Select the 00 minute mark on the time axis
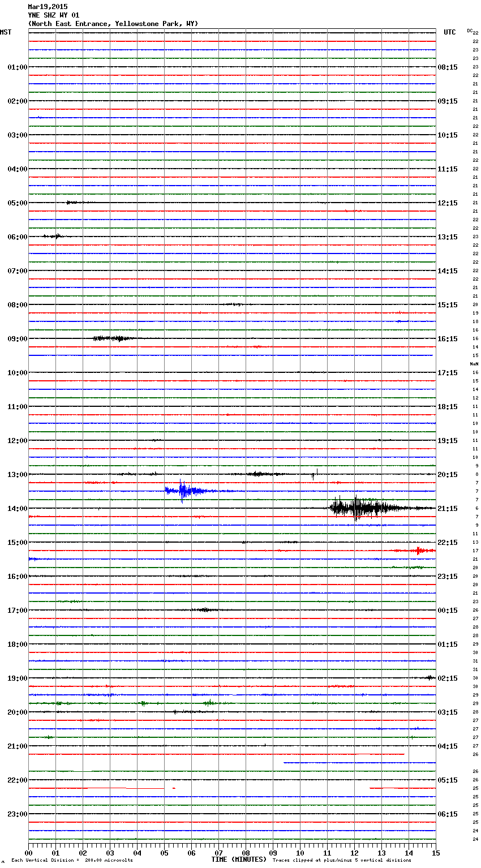The width and height of the screenshot is (481, 868). pyautogui.click(x=28, y=853)
